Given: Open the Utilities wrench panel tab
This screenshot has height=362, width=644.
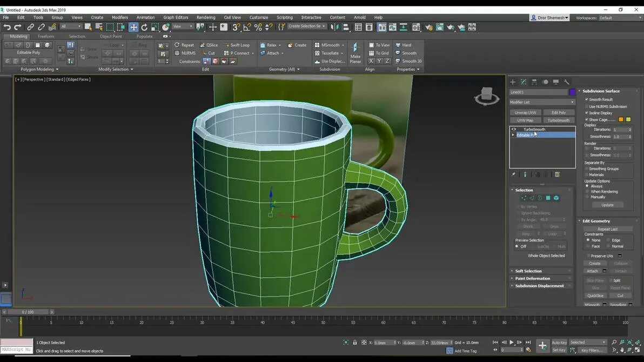Looking at the screenshot, I should 566,82.
